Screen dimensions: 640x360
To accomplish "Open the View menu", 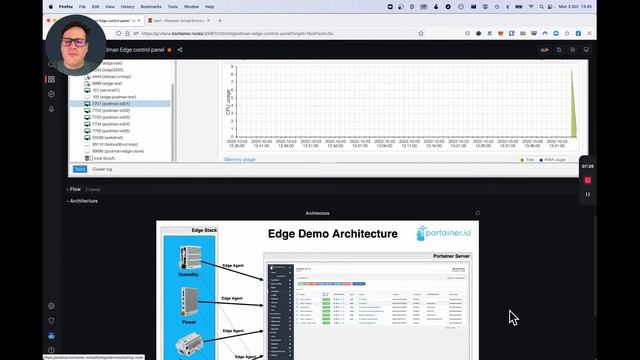I will 110,7.
